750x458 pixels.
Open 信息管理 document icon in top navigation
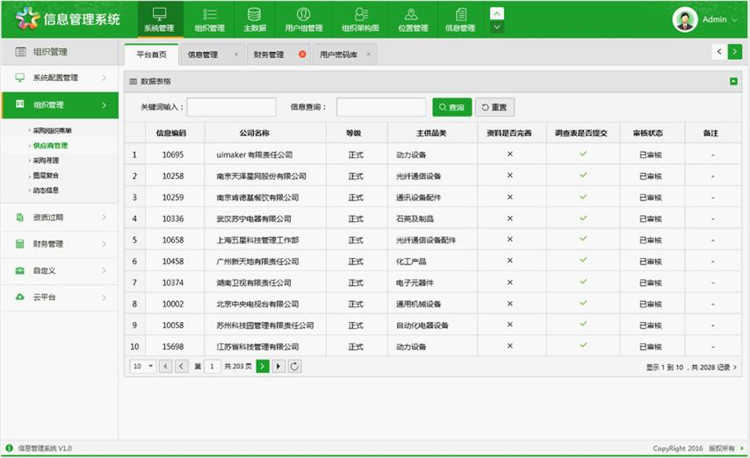461,15
